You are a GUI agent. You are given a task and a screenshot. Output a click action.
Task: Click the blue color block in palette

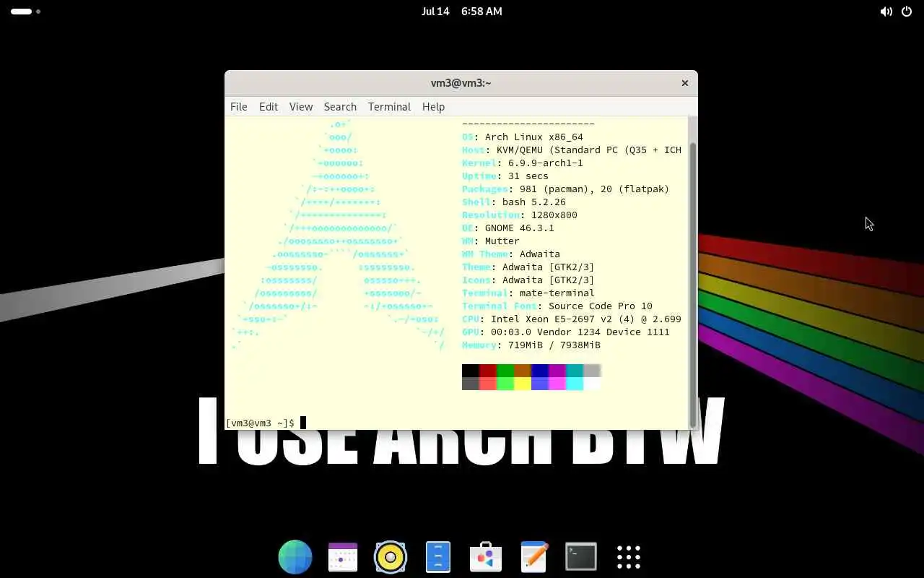(540, 371)
